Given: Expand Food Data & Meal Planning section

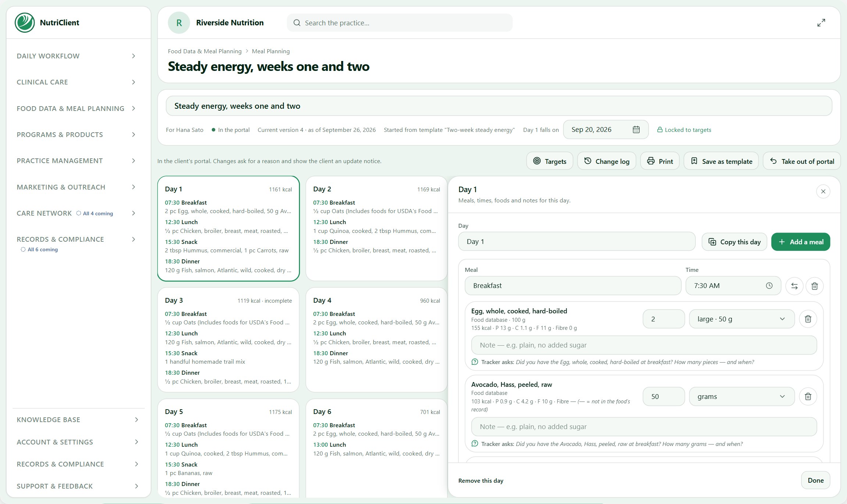Looking at the screenshot, I should point(76,108).
